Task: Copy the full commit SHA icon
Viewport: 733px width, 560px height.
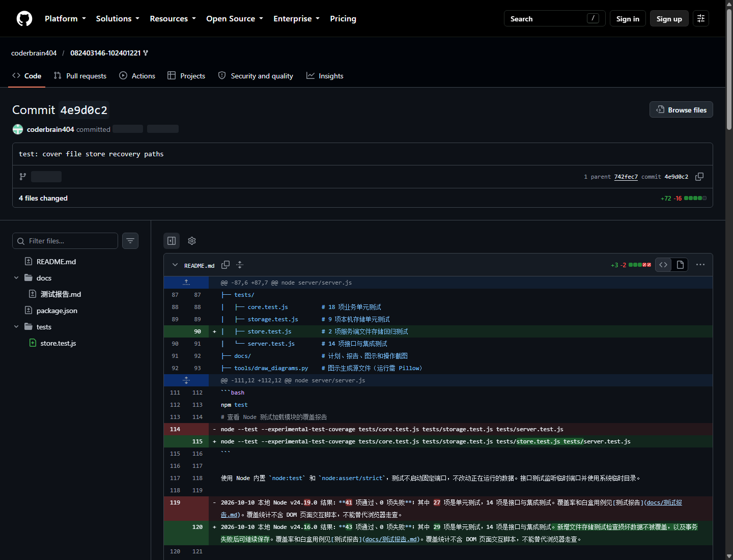Action: click(699, 177)
